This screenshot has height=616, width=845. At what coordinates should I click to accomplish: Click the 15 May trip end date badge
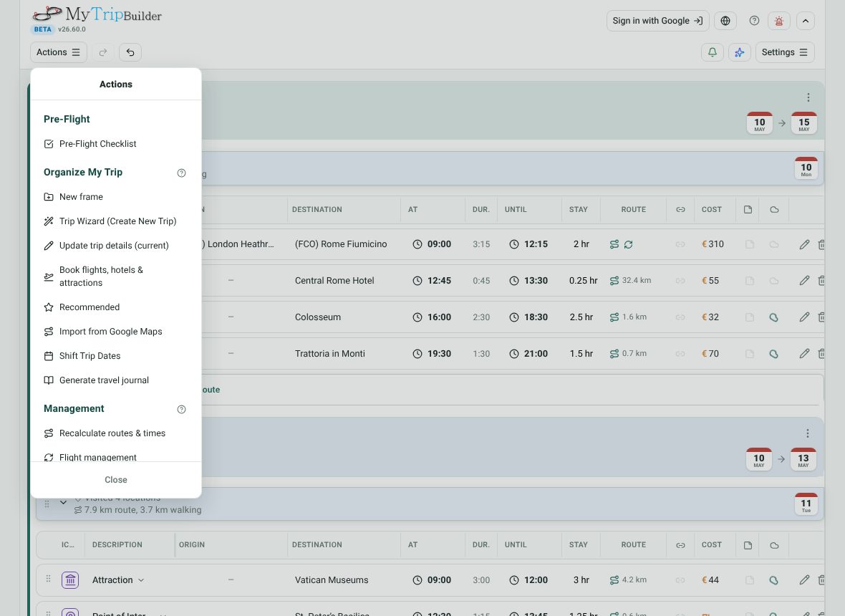803,123
